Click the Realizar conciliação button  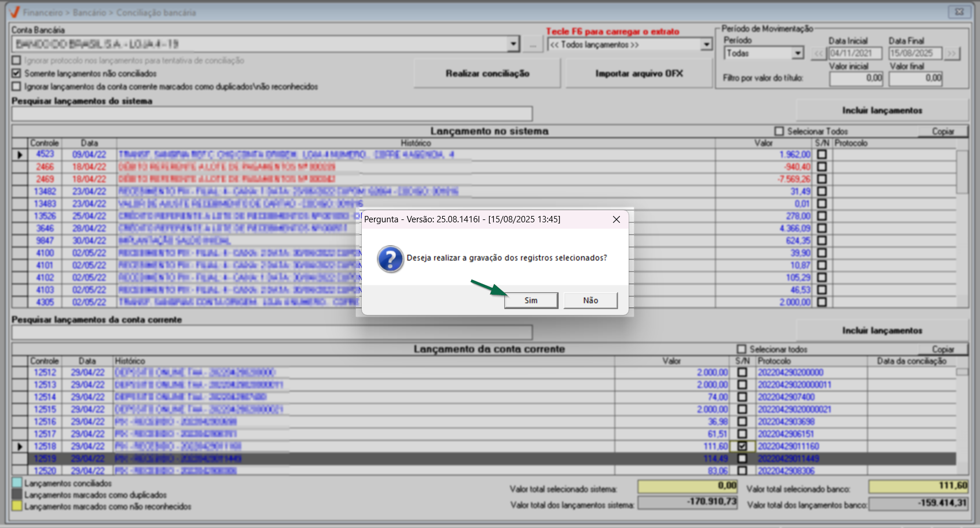pyautogui.click(x=487, y=74)
